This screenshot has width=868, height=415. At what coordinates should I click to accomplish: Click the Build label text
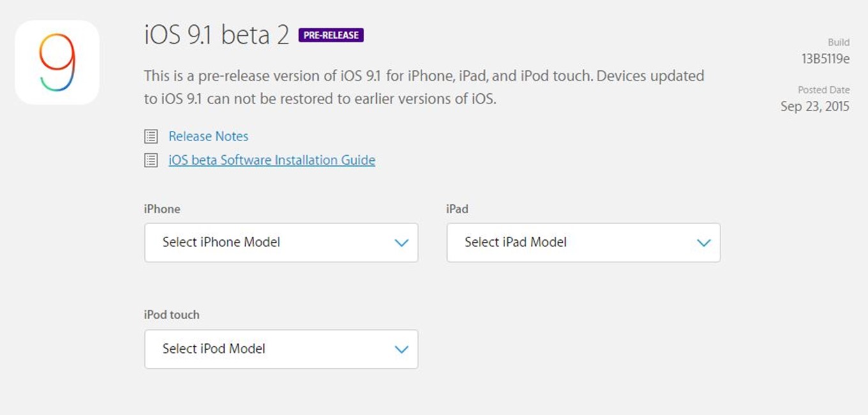[x=838, y=42]
